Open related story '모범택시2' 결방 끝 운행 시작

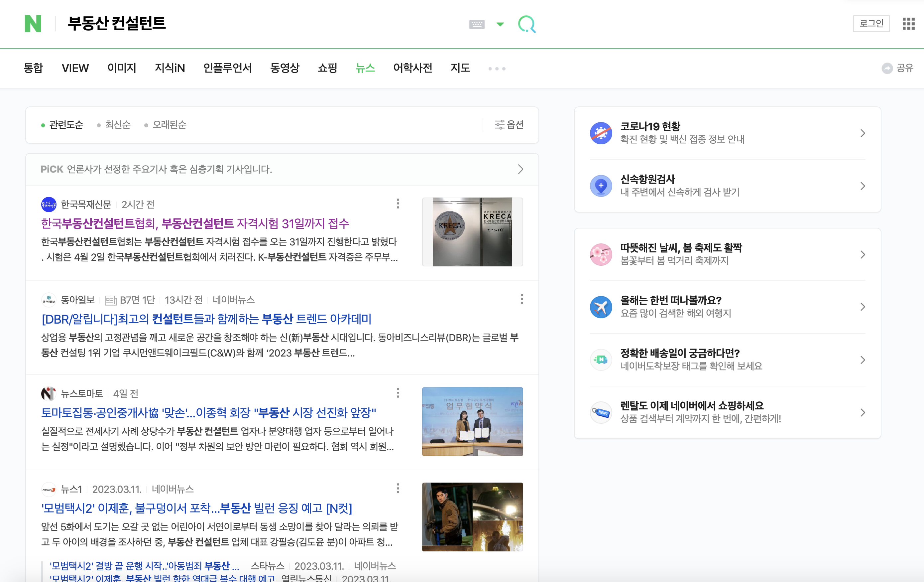(144, 566)
